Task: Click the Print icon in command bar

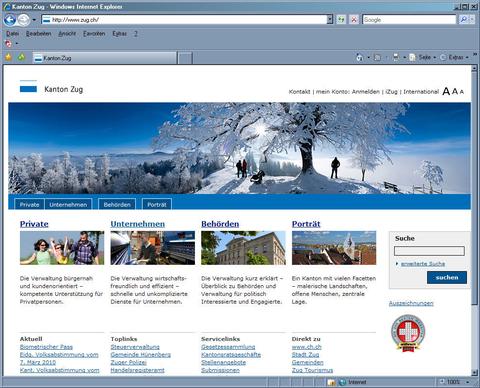Action: (396, 57)
